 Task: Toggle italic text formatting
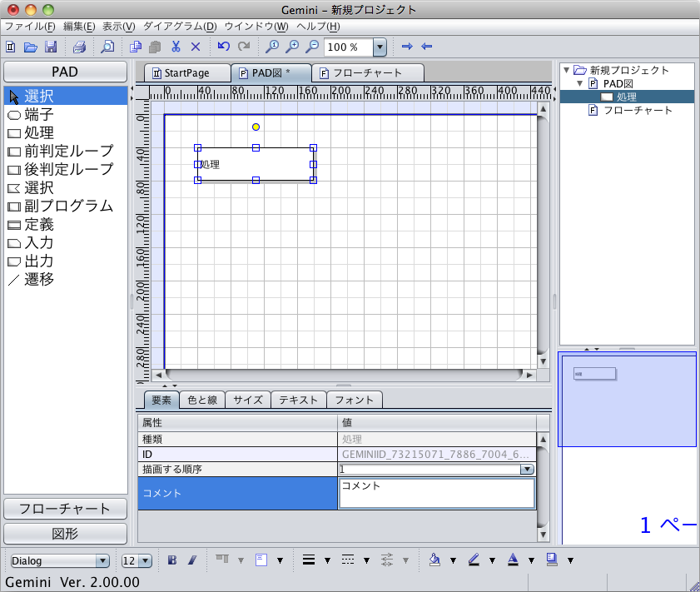tap(192, 560)
